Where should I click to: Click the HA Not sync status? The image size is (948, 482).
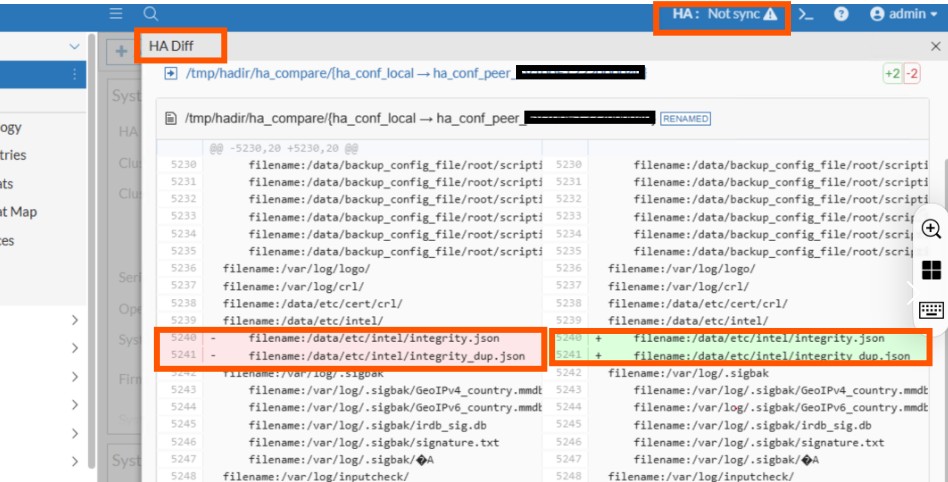click(x=725, y=14)
